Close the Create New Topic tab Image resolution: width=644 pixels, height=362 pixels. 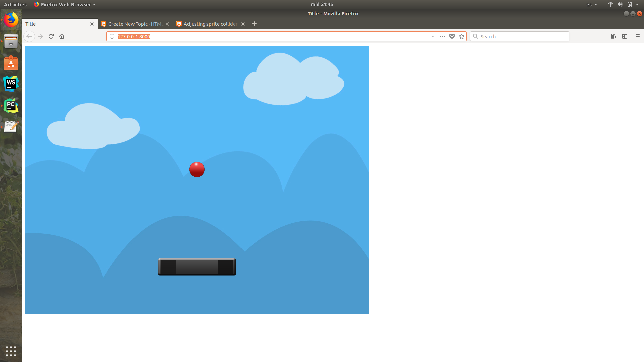pos(167,24)
